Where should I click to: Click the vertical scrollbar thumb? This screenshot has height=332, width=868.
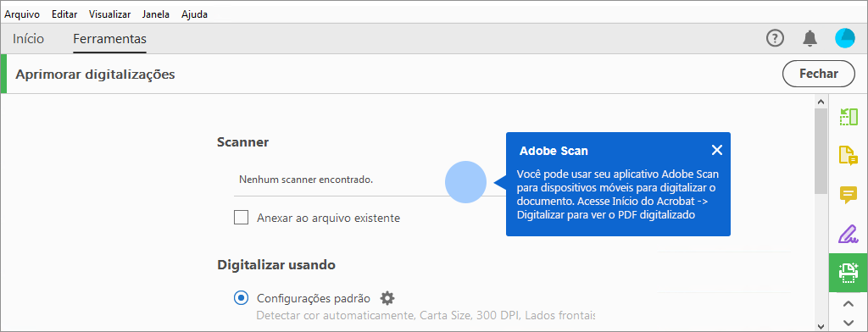pos(821,151)
